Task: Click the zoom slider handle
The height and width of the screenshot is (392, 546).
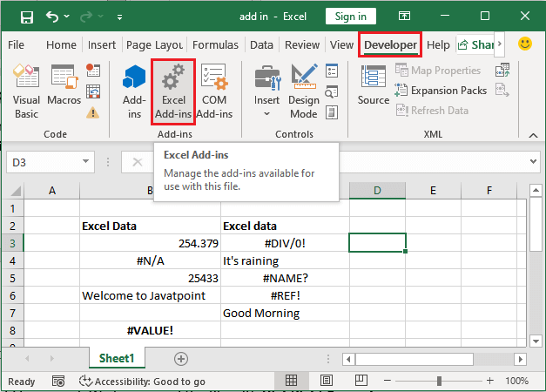Action: coord(439,381)
